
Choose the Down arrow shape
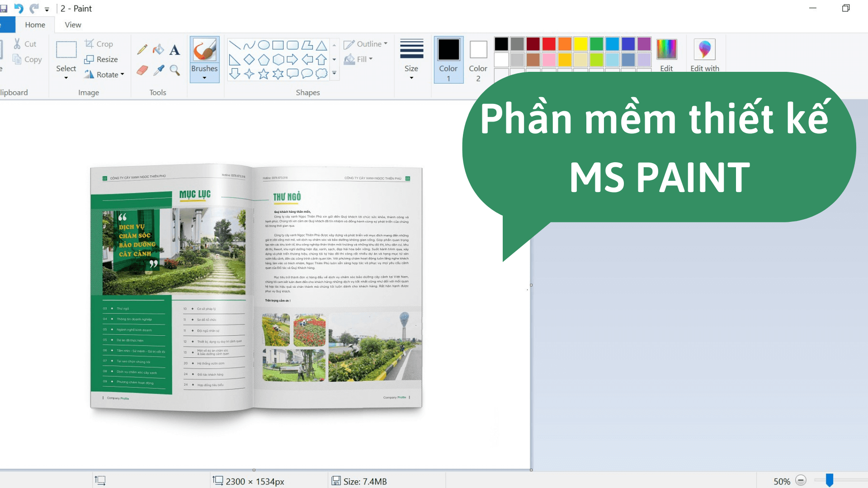[235, 74]
